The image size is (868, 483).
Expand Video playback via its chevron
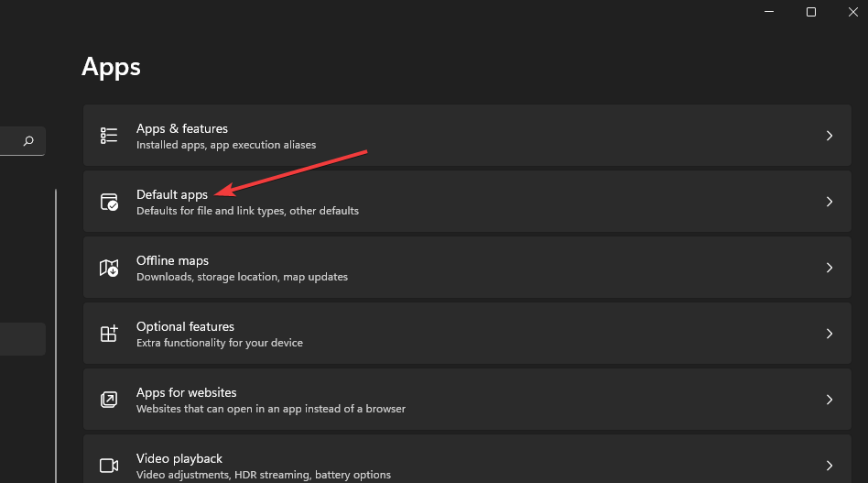click(829, 465)
